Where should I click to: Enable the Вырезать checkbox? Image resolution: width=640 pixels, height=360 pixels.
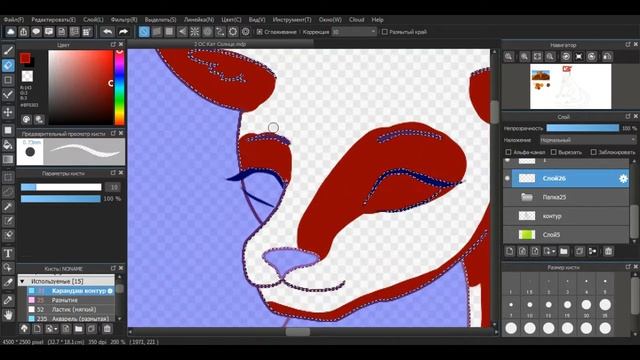pos(553,152)
